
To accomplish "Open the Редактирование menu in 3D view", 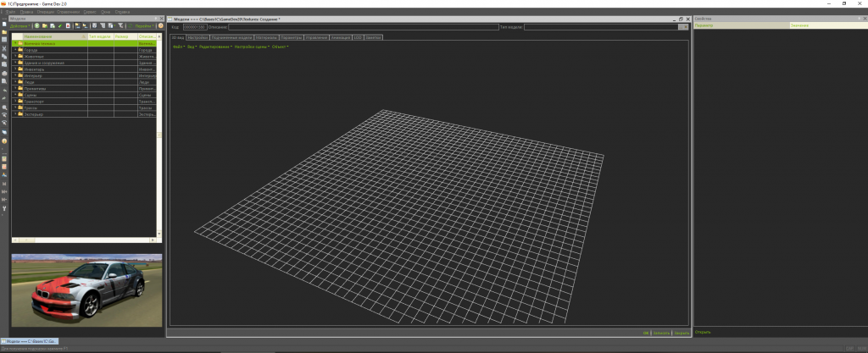I will click(215, 47).
